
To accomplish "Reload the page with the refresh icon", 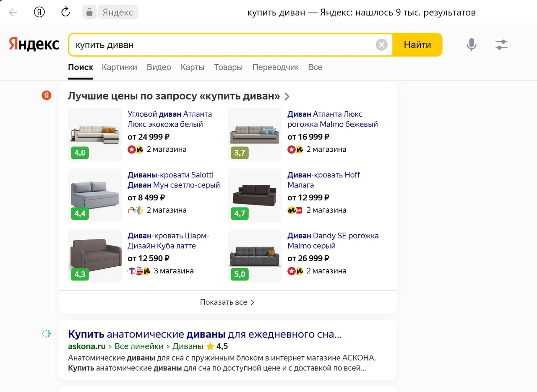I will click(65, 12).
